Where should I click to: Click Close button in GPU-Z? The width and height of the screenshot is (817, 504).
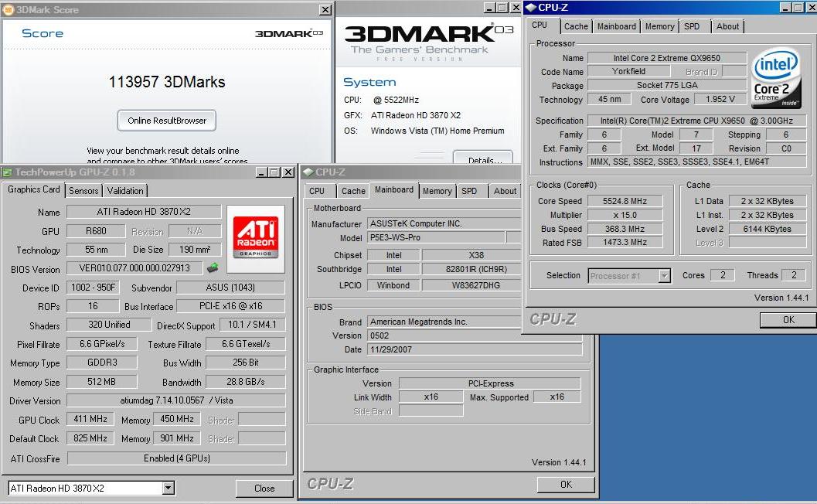click(x=264, y=489)
